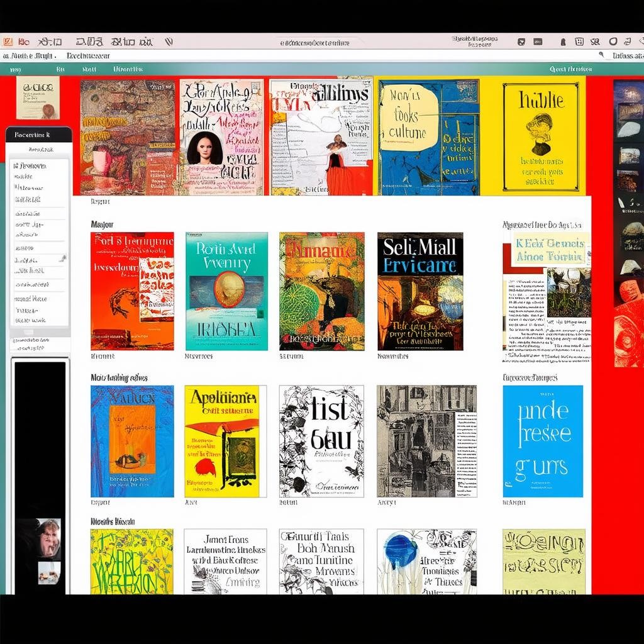Open the 'Seli Miall Ervicare' book cover
The image size is (644, 644).
coord(420,291)
